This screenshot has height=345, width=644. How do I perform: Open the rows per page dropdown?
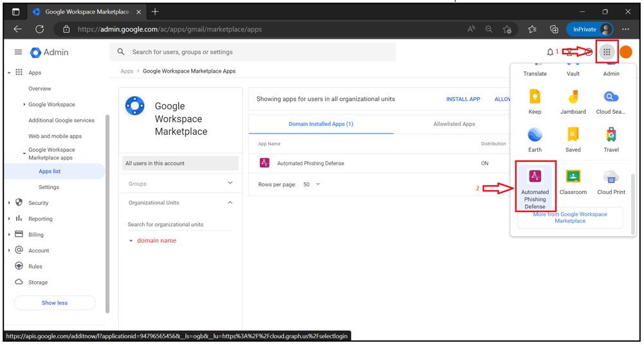click(x=312, y=184)
